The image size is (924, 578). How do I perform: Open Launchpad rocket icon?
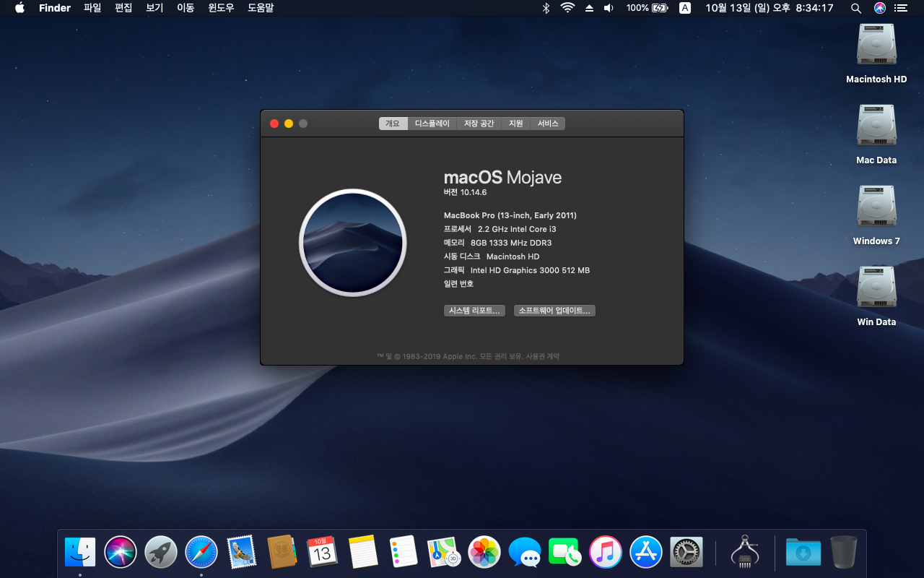pos(161,553)
